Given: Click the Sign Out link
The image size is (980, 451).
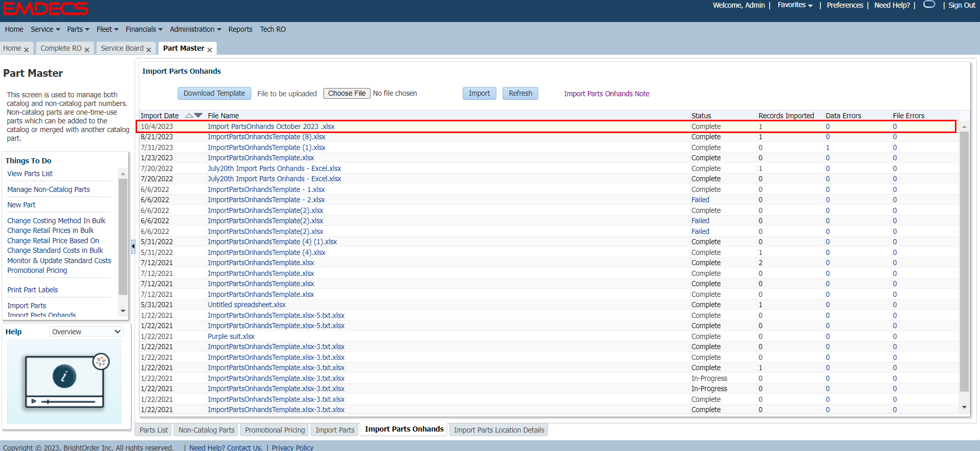Looking at the screenshot, I should (962, 5).
